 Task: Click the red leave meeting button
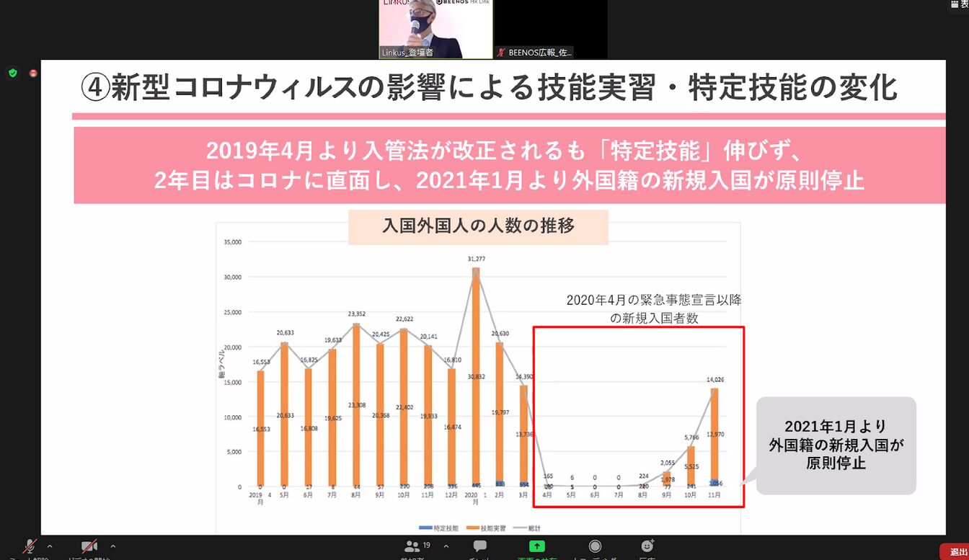[955, 551]
